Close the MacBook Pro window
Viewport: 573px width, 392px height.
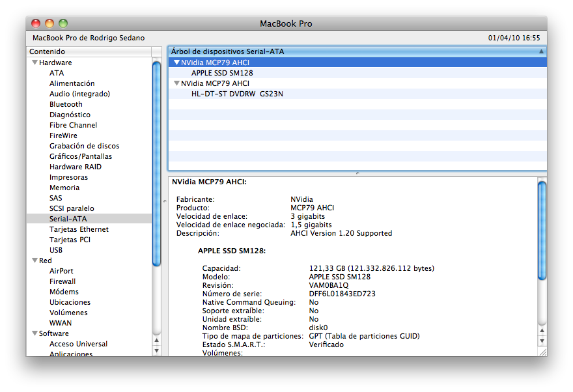coord(36,23)
